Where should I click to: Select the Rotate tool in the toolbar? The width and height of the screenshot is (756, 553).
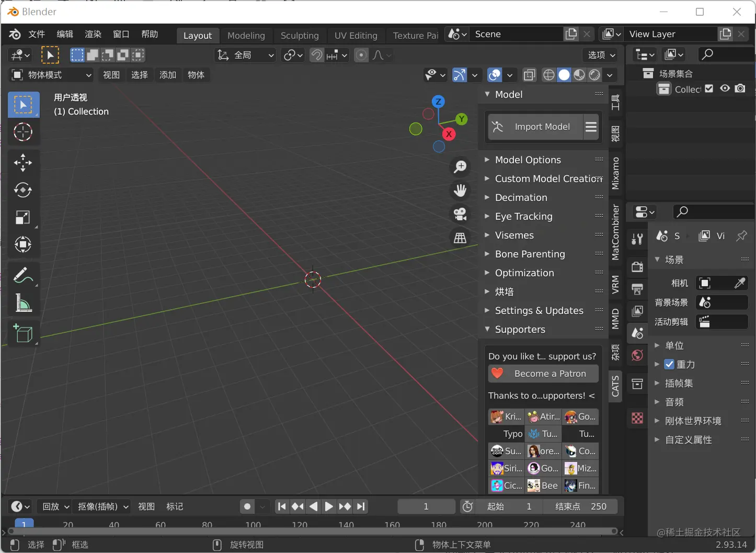pyautogui.click(x=23, y=190)
